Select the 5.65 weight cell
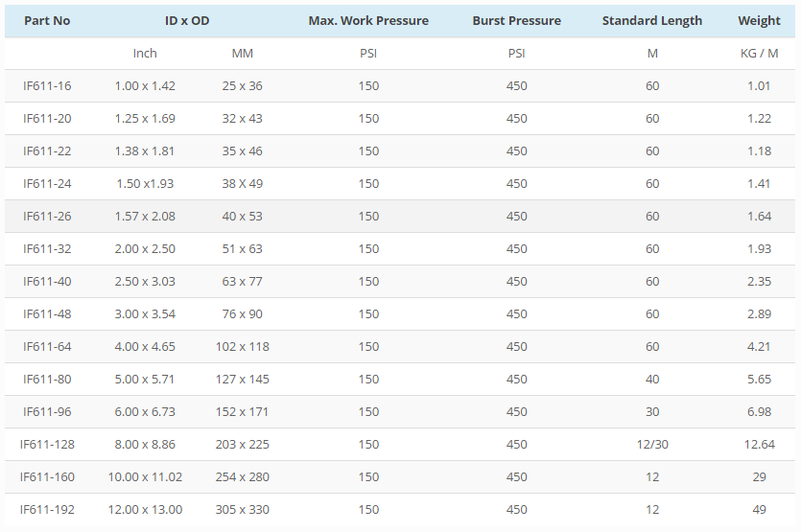801x532 pixels. (759, 379)
